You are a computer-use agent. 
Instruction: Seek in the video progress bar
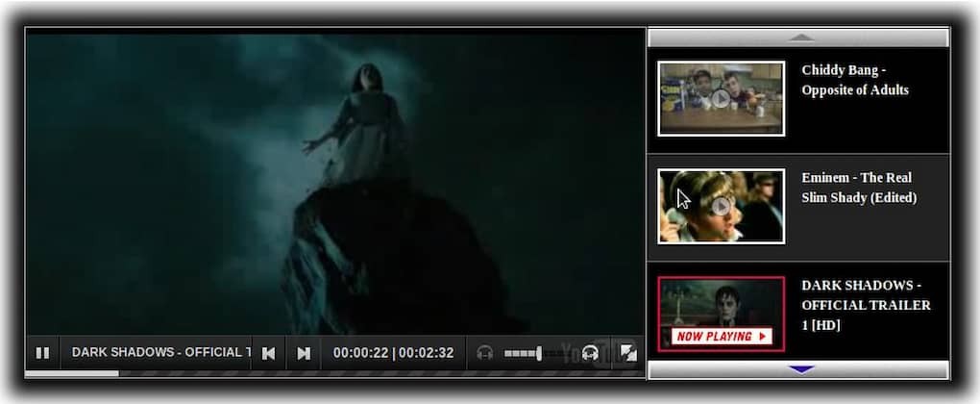click(334, 374)
